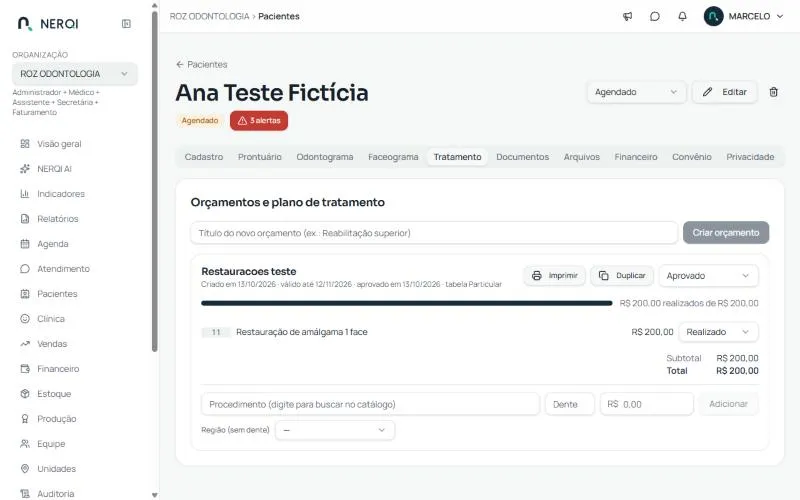800x500 pixels.
Task: Open notifications bell icon
Action: click(x=682, y=16)
